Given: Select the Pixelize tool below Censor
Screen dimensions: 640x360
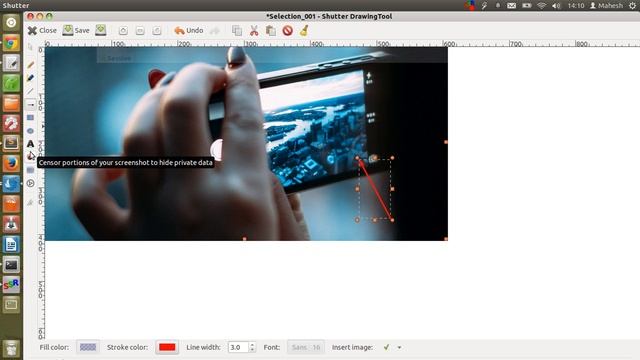Looking at the screenshot, I should [x=31, y=170].
